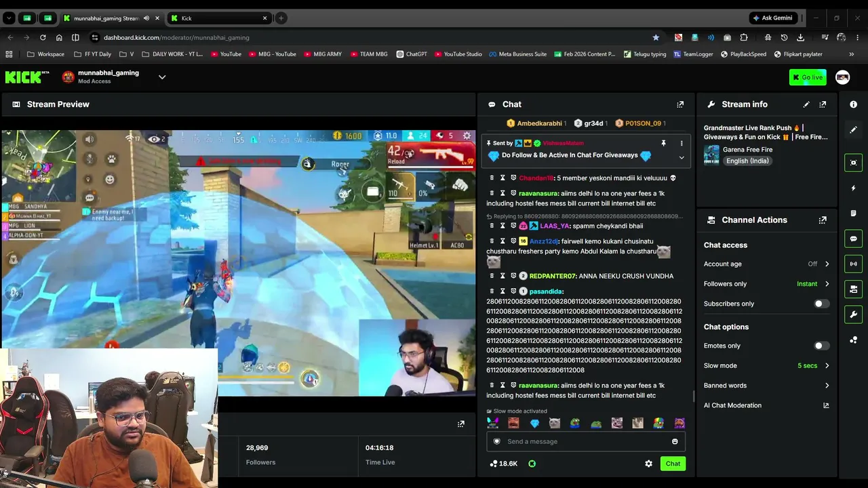Image resolution: width=868 pixels, height=488 pixels.
Task: Open the info icon in right sidebar
Action: coord(854,104)
